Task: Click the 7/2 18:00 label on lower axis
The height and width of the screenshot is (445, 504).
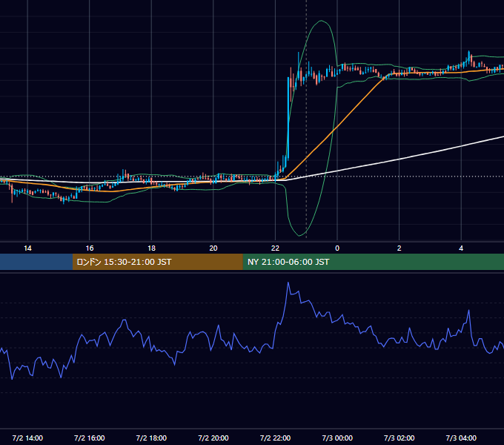Action: pos(151,438)
